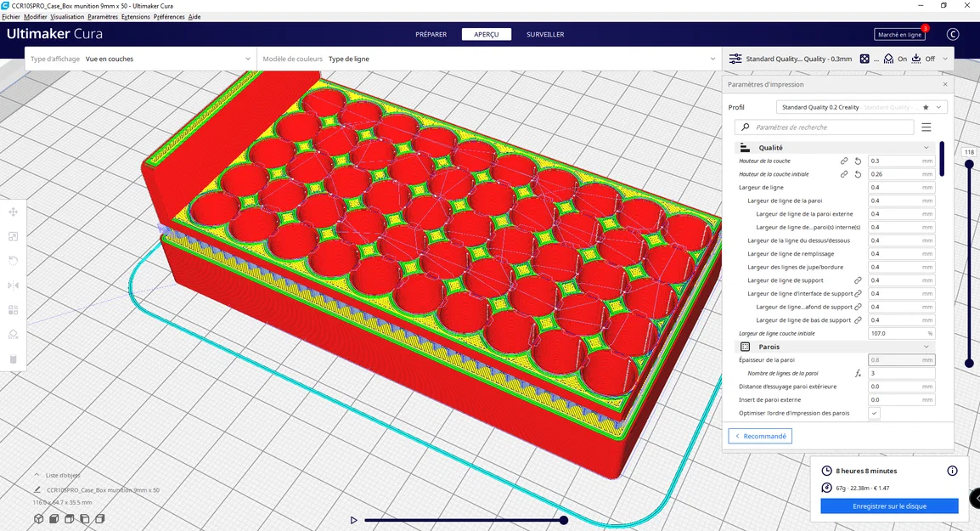This screenshot has width=980, height=531.
Task: Click Enregistrer sur le disque button
Action: click(x=889, y=506)
